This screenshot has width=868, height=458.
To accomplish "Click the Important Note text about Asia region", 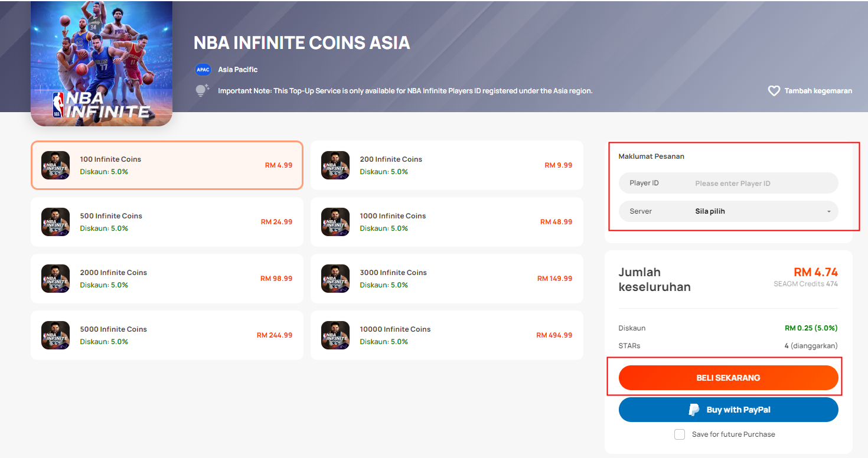I will tap(405, 91).
